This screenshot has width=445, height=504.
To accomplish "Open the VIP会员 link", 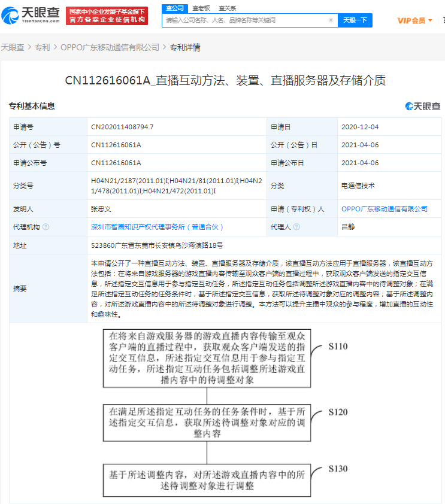I will coord(411,20).
